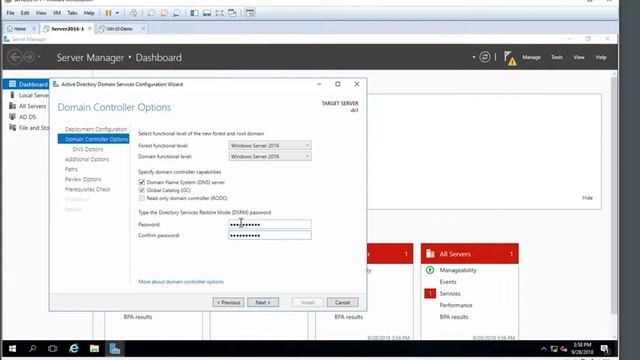Select Dashboard in Server Manager sidebar

(x=26, y=84)
